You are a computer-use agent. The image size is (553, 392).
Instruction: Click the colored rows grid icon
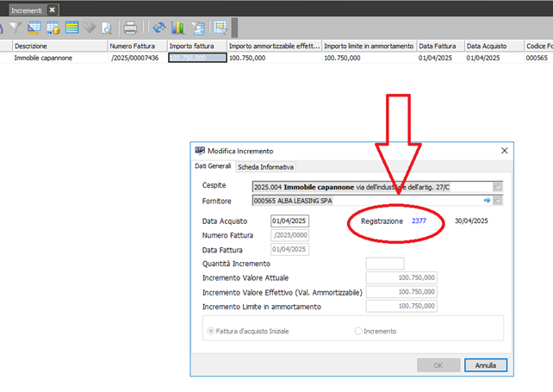(72, 28)
